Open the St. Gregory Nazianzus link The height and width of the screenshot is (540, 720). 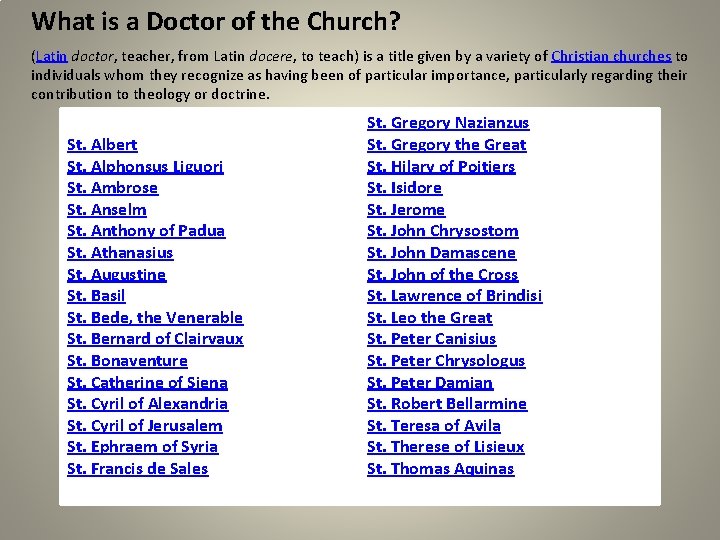pyautogui.click(x=448, y=123)
